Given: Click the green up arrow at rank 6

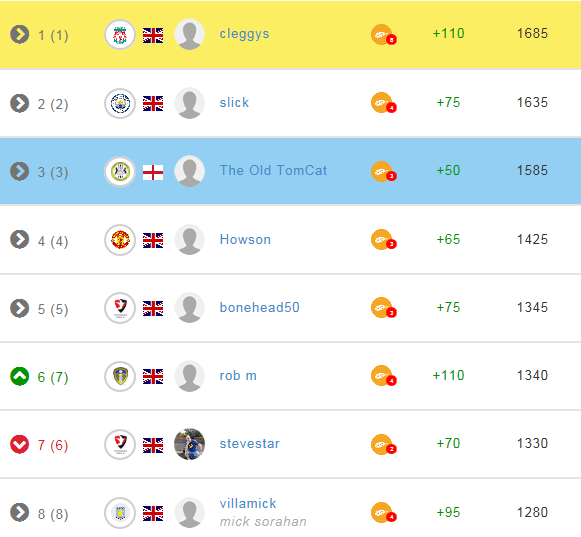Looking at the screenshot, I should point(19,376).
